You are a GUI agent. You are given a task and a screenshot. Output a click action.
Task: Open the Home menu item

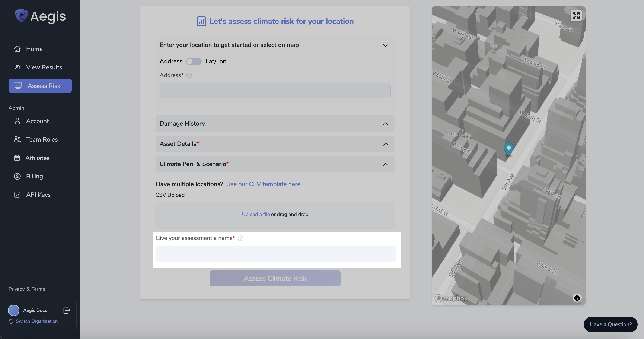[34, 49]
